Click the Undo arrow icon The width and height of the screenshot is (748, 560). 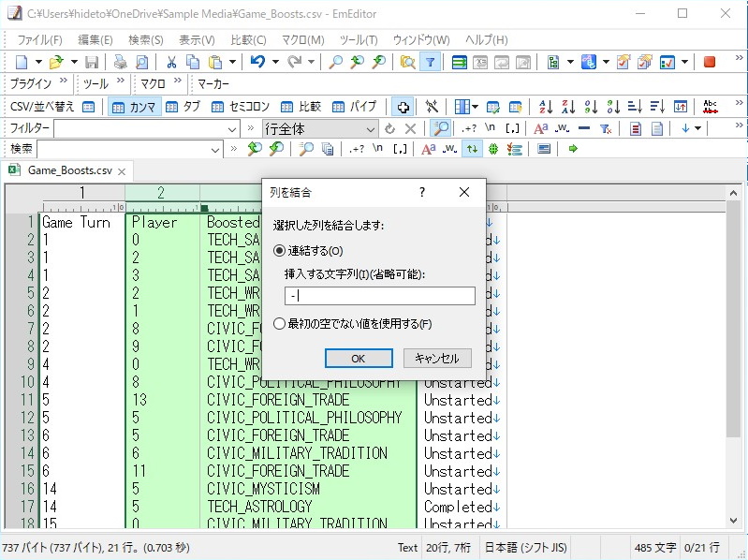point(258,62)
